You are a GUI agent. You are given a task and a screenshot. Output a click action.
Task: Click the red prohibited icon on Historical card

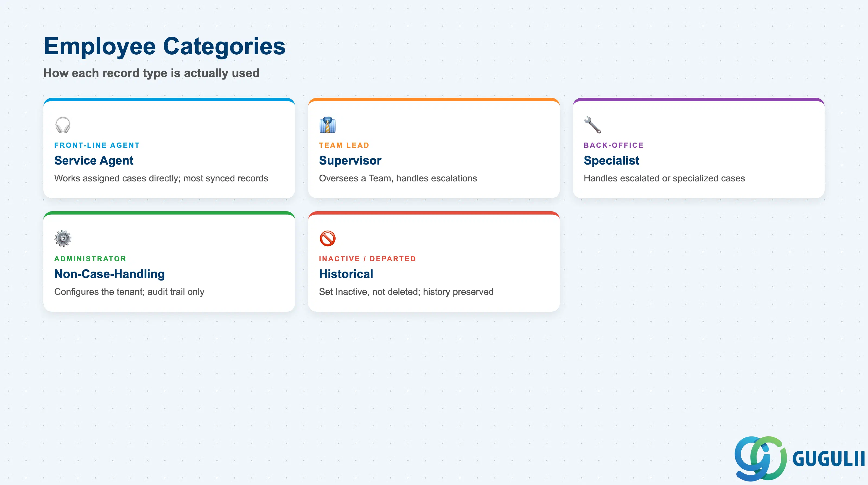(x=327, y=238)
